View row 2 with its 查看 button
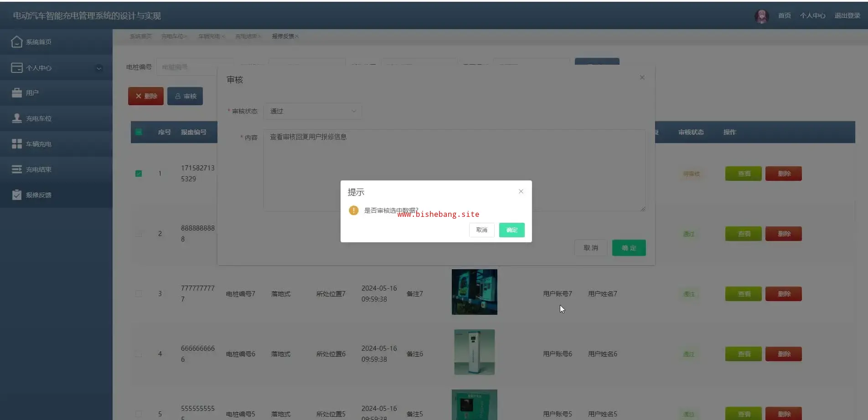Viewport: 868px width, 420px height. (x=744, y=234)
